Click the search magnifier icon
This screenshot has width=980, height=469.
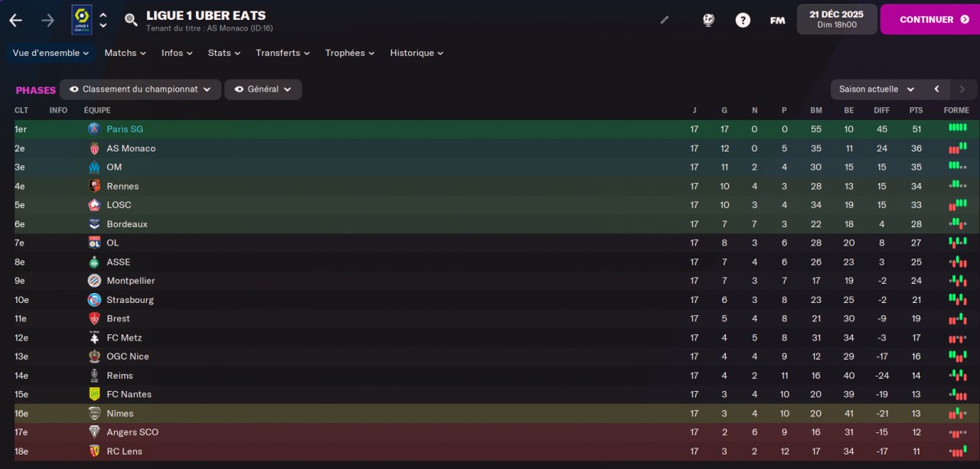[131, 21]
